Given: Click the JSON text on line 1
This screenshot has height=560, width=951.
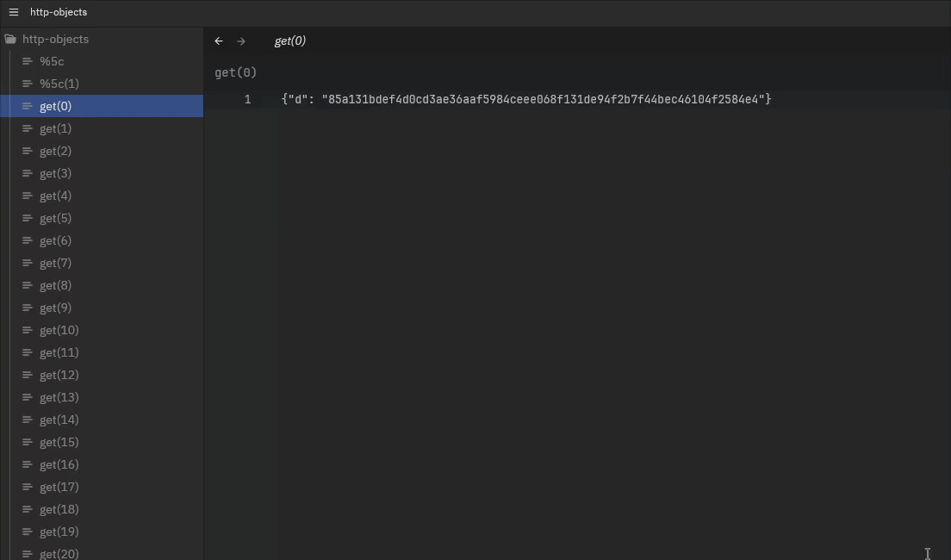Looking at the screenshot, I should point(525,99).
